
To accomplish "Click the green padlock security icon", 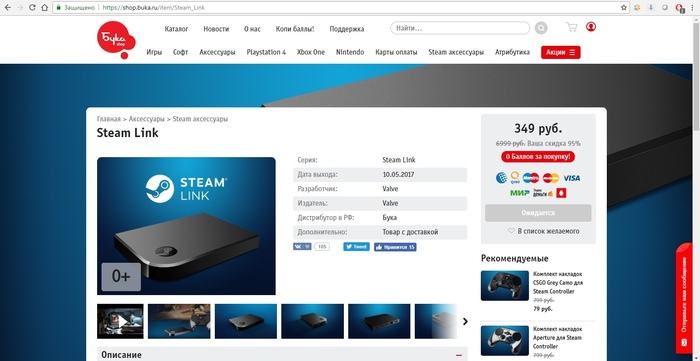I will pyautogui.click(x=58, y=8).
